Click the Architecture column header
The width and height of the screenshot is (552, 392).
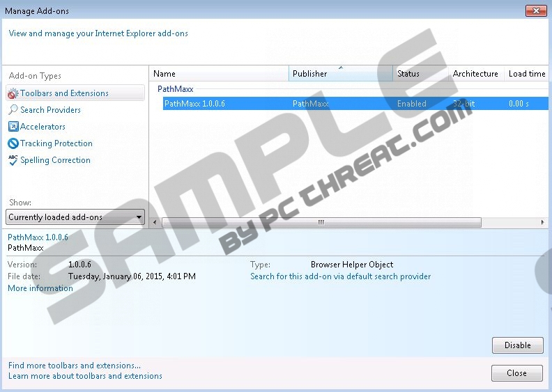coord(475,74)
